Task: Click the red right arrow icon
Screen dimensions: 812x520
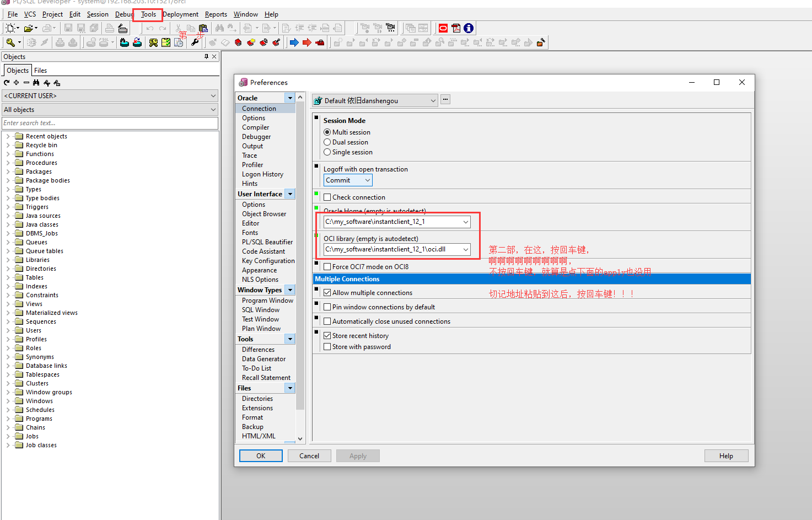Action: tap(307, 42)
